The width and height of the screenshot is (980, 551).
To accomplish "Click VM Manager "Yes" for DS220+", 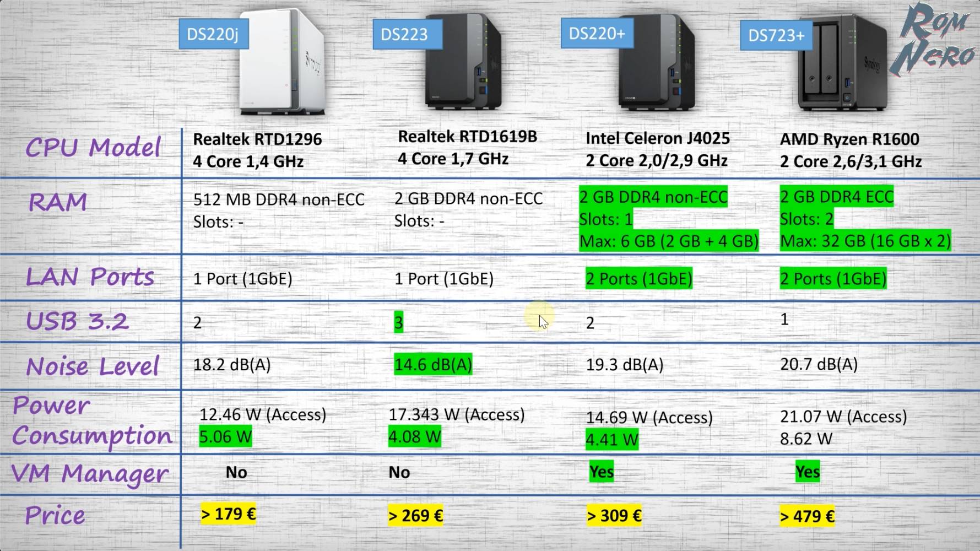I will click(x=602, y=472).
